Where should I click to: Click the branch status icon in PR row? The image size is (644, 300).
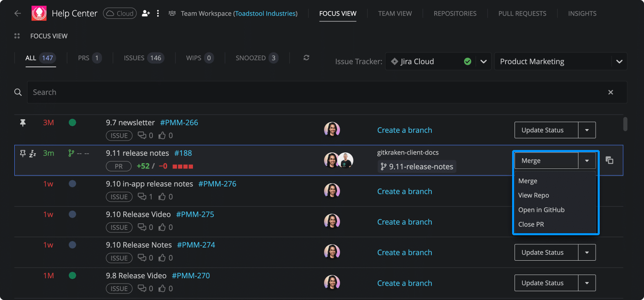[x=71, y=153]
